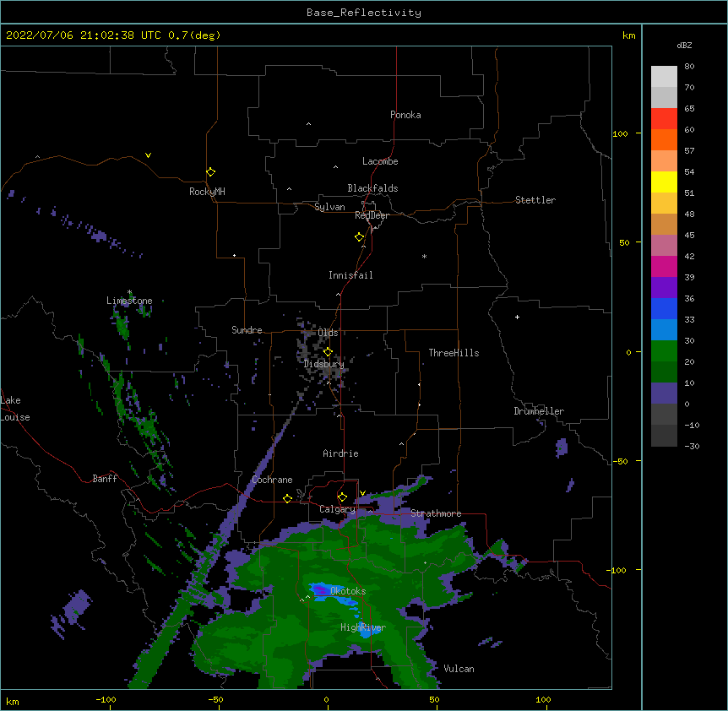Pick the dark orange 57-60 dBZ swatch
This screenshot has height=711, width=728.
[x=664, y=139]
